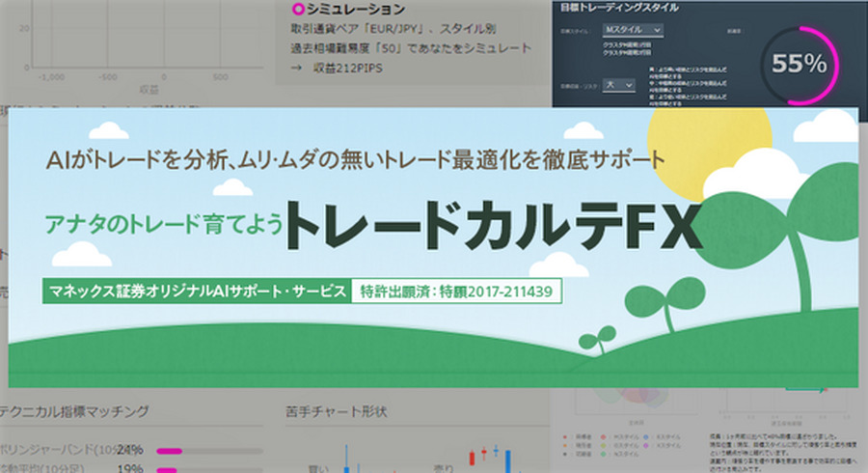
Task: Click the 目標トレーディングスタイル panel title
Action: point(619,8)
